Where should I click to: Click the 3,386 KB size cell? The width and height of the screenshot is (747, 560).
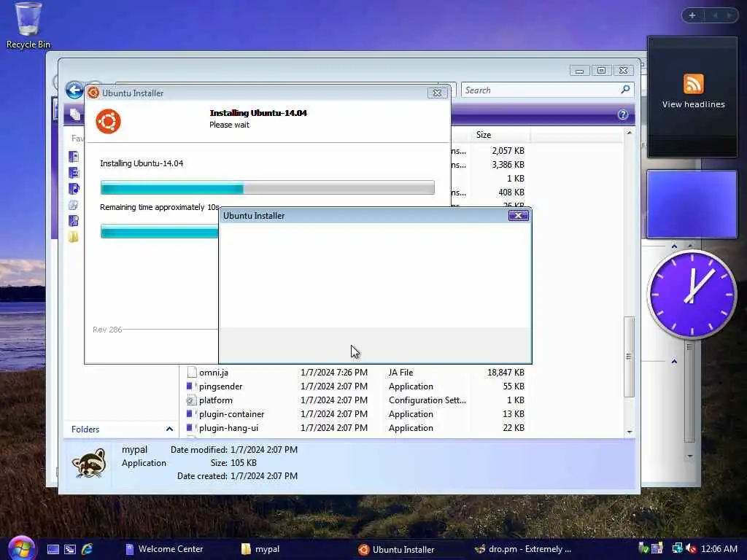508,164
